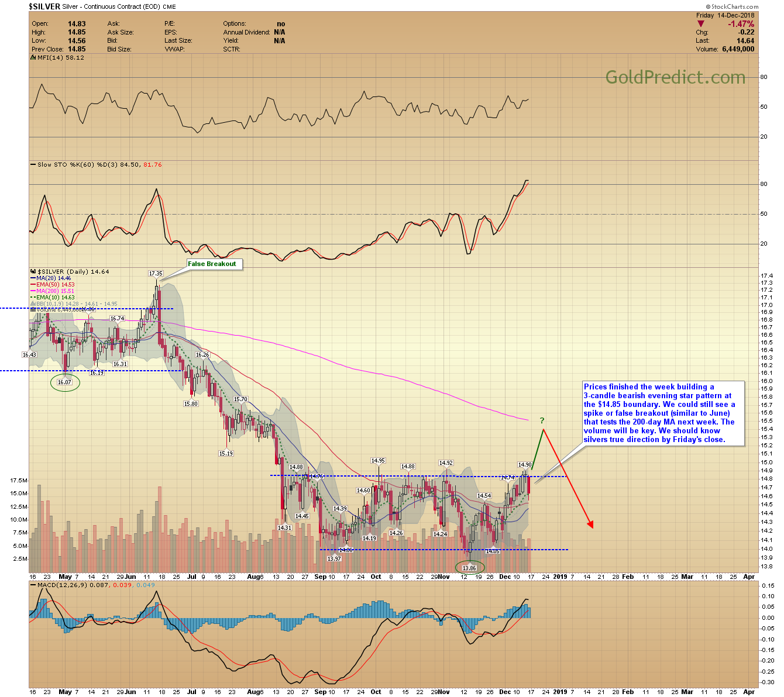This screenshot has height=697, width=784.
Task: Click the Low value 14.56
Action: 77,41
